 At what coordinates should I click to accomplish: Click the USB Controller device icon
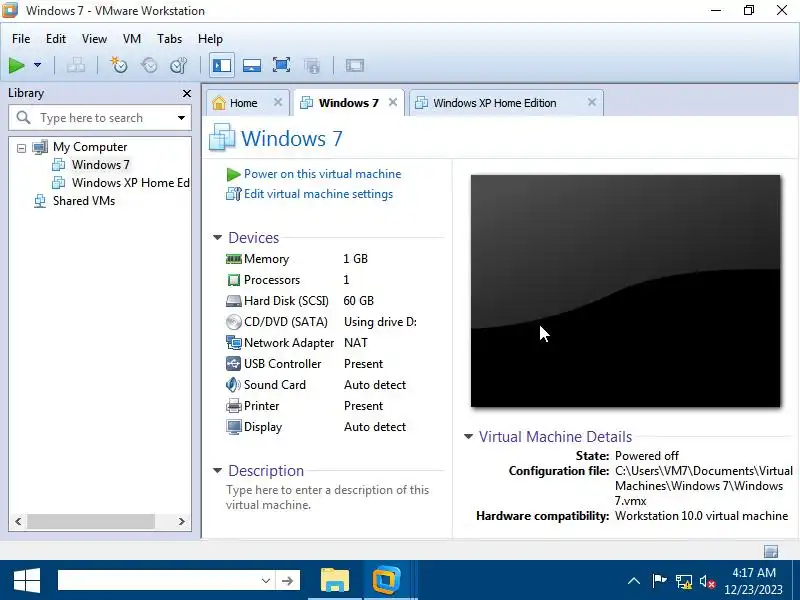[x=234, y=364]
